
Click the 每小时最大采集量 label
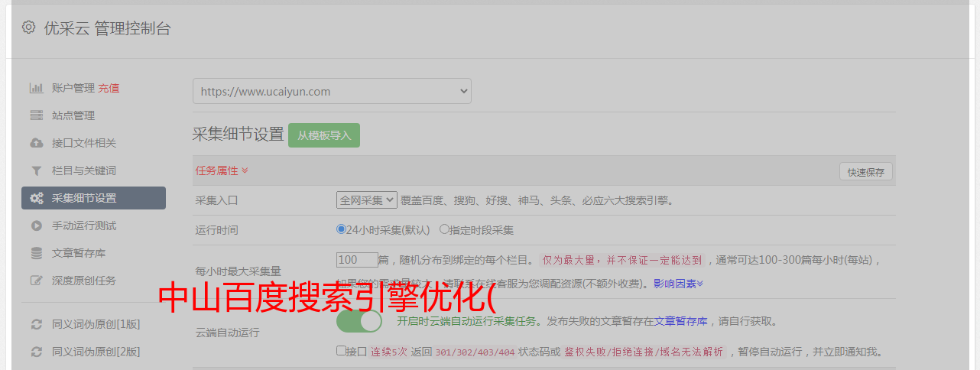click(239, 271)
